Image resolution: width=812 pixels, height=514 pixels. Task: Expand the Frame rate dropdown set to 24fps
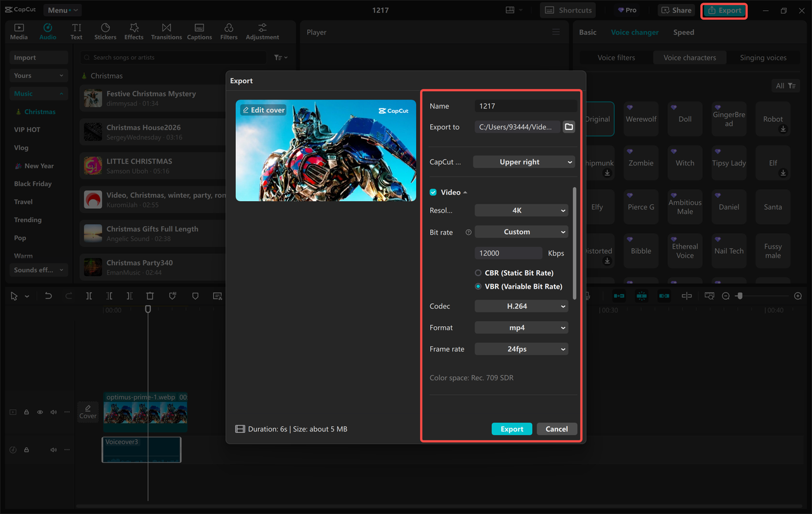pyautogui.click(x=521, y=349)
